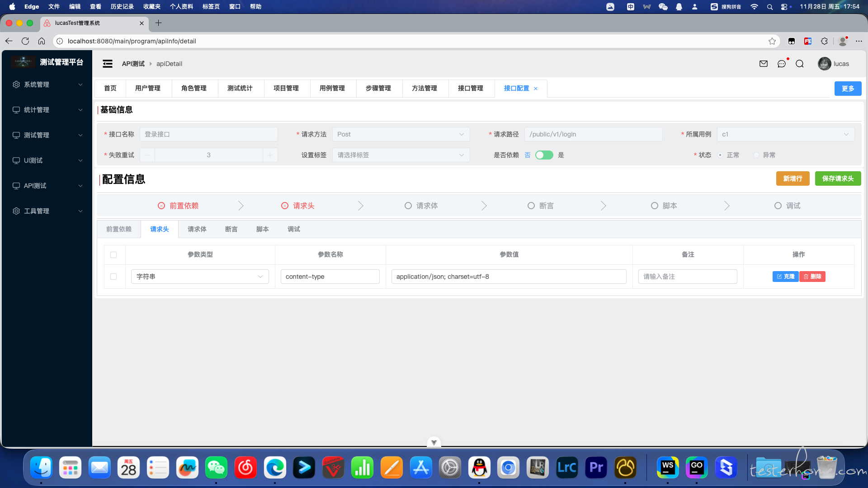The height and width of the screenshot is (488, 868).
Task: Click the search magnifier icon in header
Action: pos(800,64)
